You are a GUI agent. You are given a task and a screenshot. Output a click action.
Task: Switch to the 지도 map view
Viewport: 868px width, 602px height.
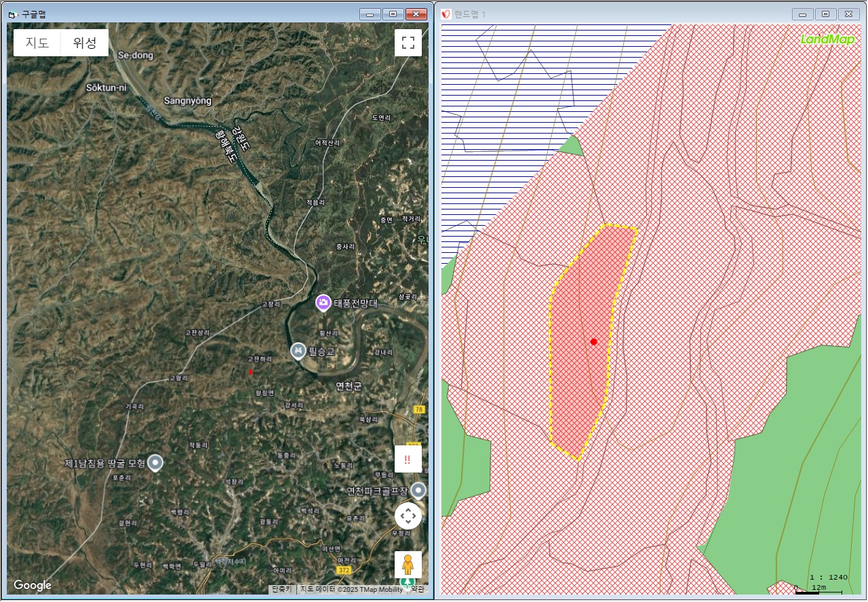tap(37, 43)
